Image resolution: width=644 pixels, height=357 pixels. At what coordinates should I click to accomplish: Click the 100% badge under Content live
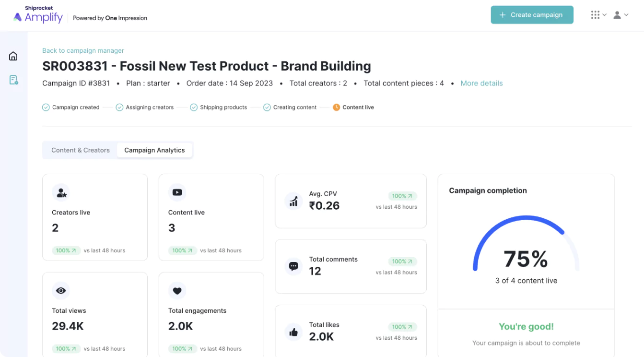(182, 250)
